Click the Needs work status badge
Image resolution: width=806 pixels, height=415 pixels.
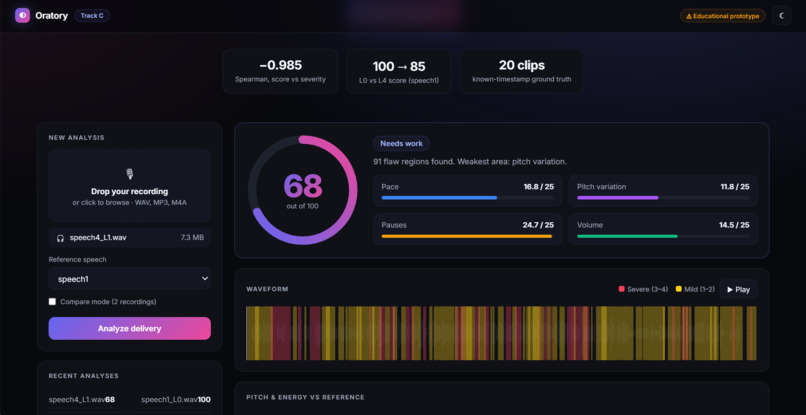point(401,143)
